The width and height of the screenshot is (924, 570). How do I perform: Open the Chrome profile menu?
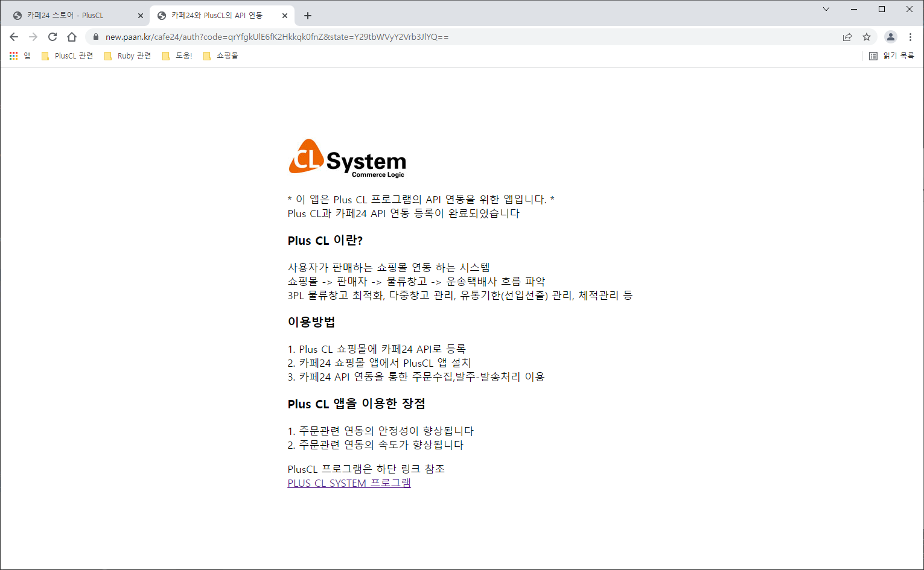[891, 37]
